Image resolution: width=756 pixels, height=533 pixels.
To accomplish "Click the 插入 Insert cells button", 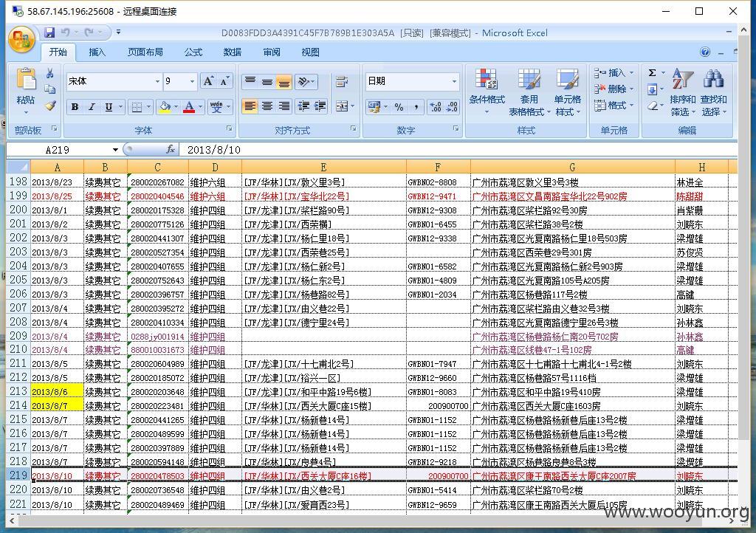I will [614, 73].
